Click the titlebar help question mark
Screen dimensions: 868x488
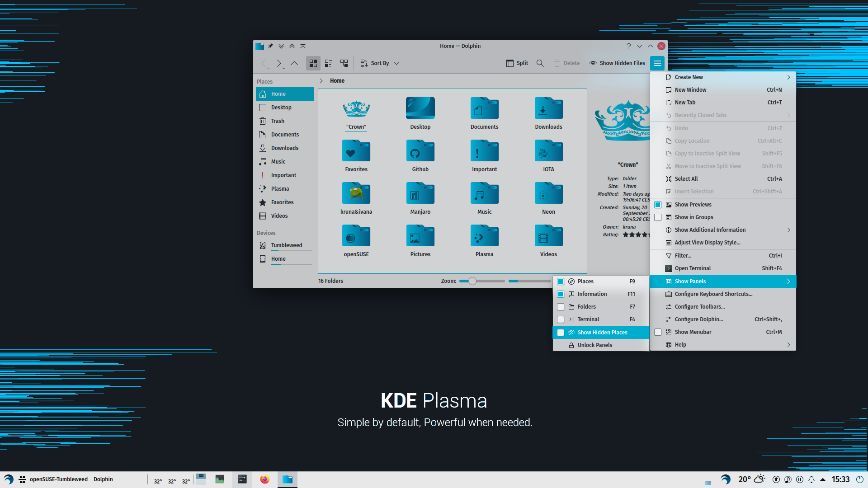click(x=628, y=46)
